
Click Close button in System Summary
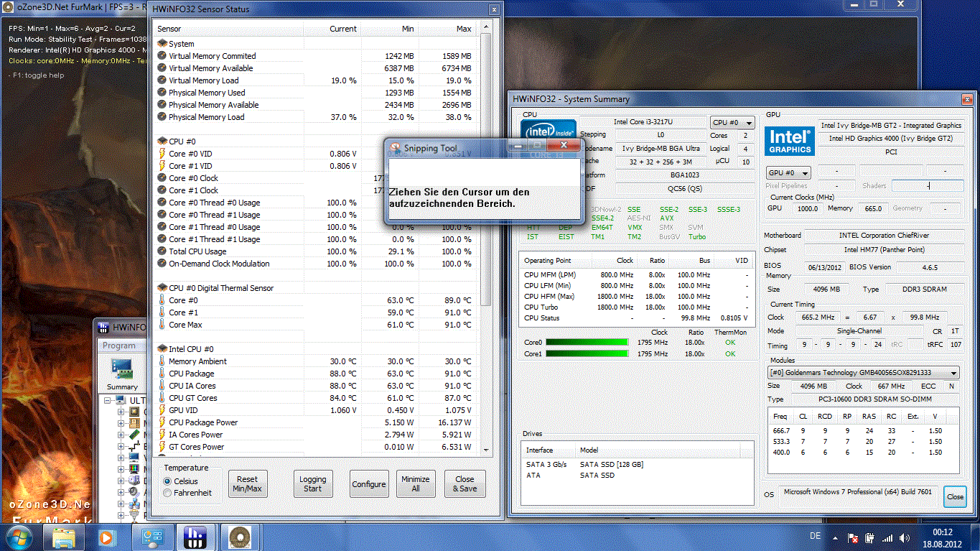pyautogui.click(x=955, y=496)
